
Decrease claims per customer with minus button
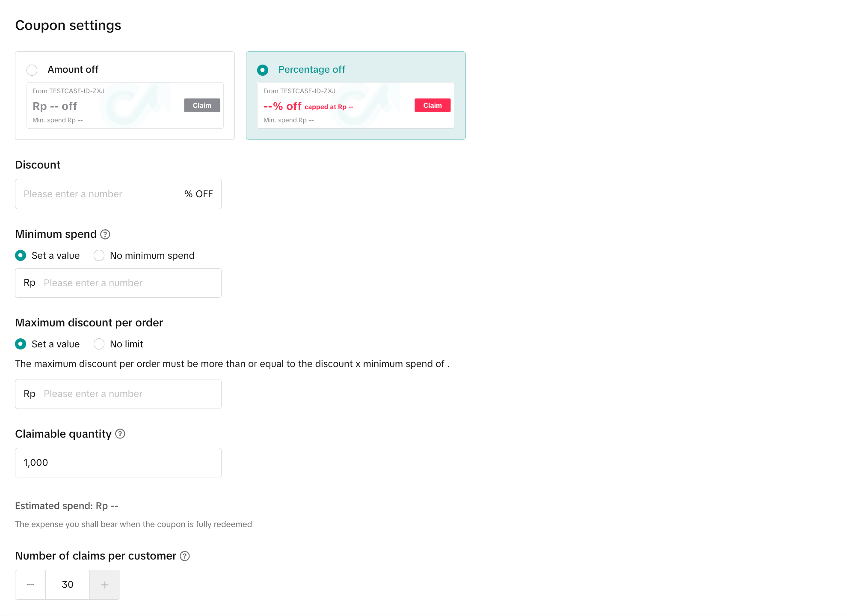[30, 585]
